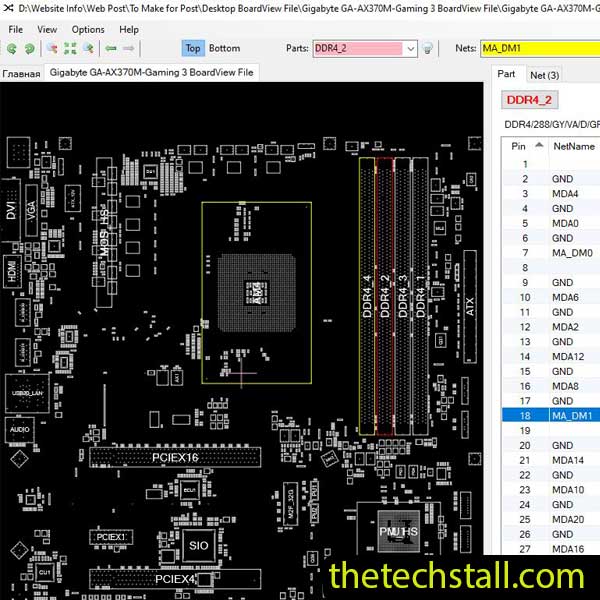This screenshot has height=600, width=600.
Task: Click the app icon in title bar
Action: pos(8,7)
